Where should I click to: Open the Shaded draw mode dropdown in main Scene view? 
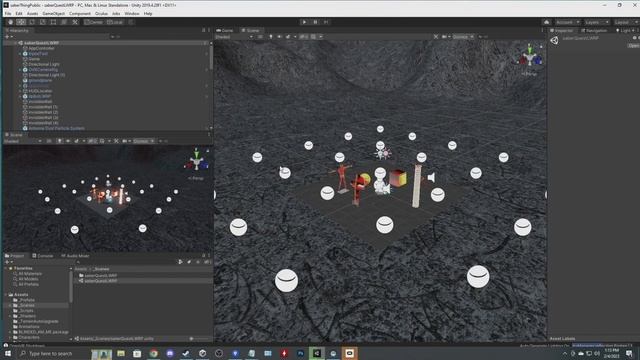(x=234, y=37)
